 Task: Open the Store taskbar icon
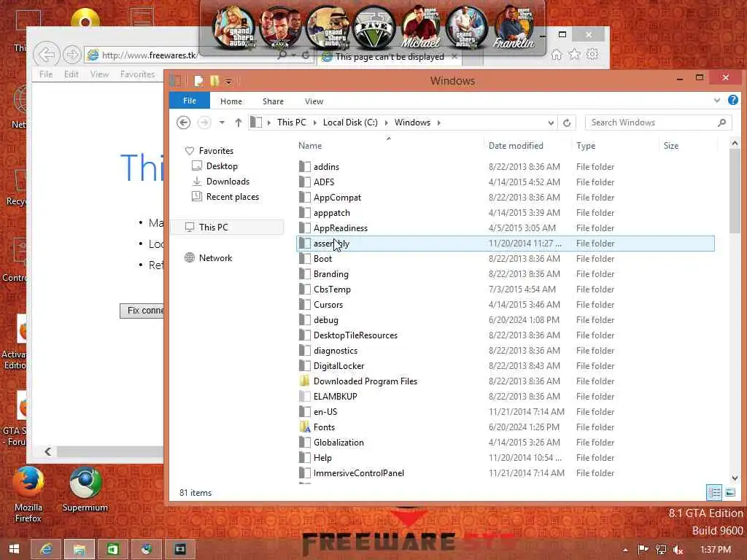coord(112,549)
